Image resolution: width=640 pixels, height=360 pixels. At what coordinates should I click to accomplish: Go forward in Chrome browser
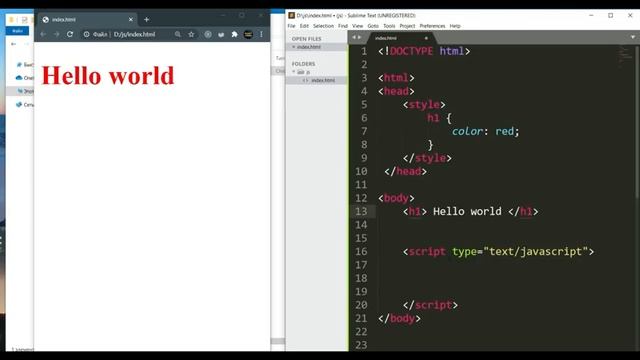point(56,34)
